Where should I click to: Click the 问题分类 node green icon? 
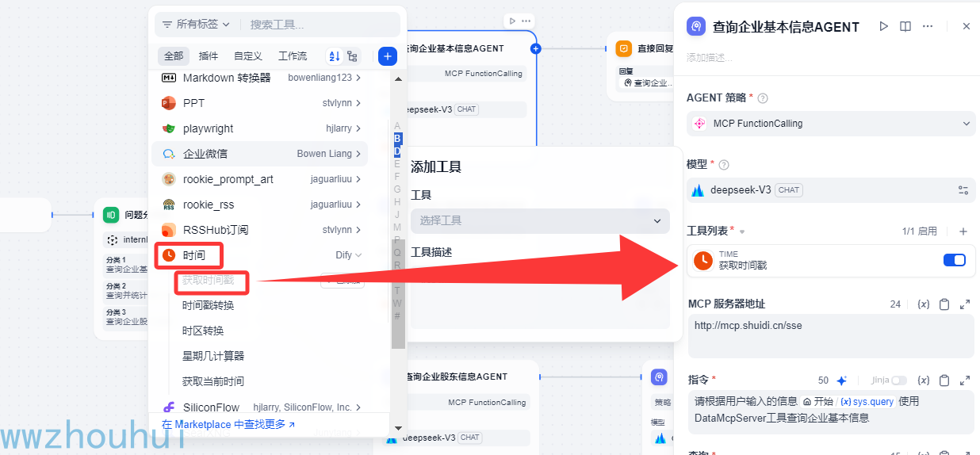[111, 214]
